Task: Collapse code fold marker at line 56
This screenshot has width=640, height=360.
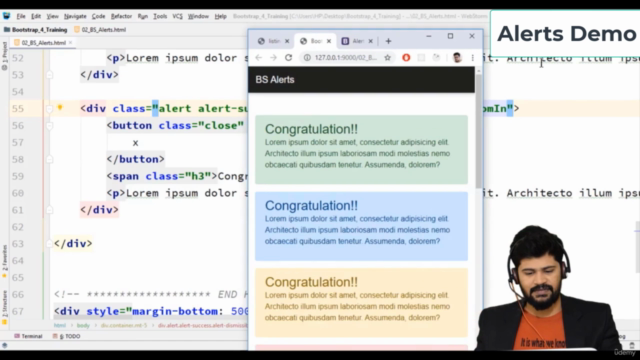Action: click(49, 126)
